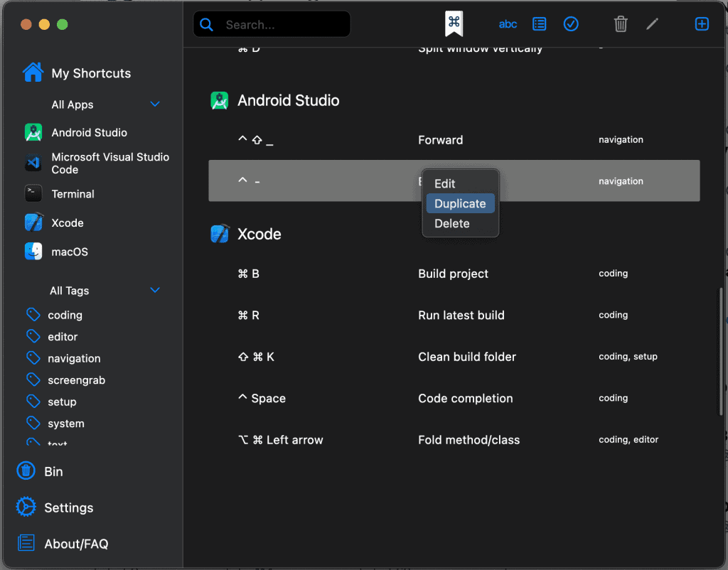Click the navigation tag icon
728x570 pixels.
[x=33, y=358]
